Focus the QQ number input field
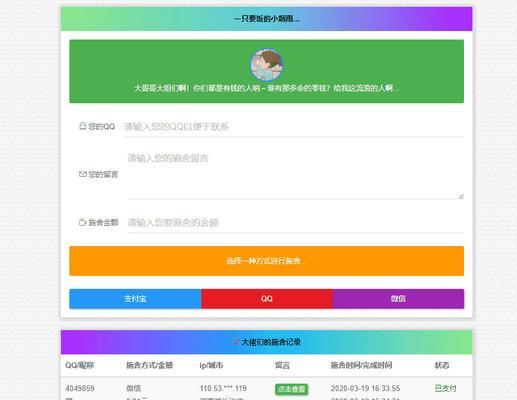Viewport: 517px width, 400px height. pos(294,127)
